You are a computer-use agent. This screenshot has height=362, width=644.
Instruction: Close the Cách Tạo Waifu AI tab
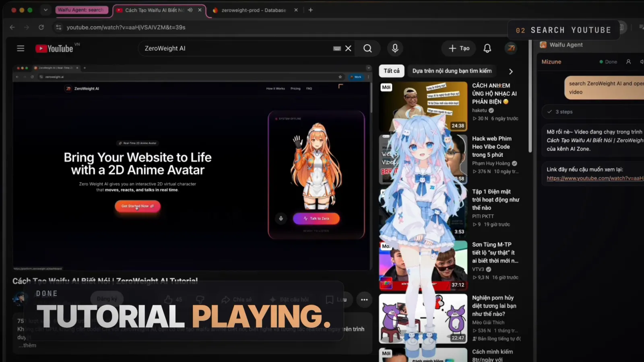click(x=200, y=10)
